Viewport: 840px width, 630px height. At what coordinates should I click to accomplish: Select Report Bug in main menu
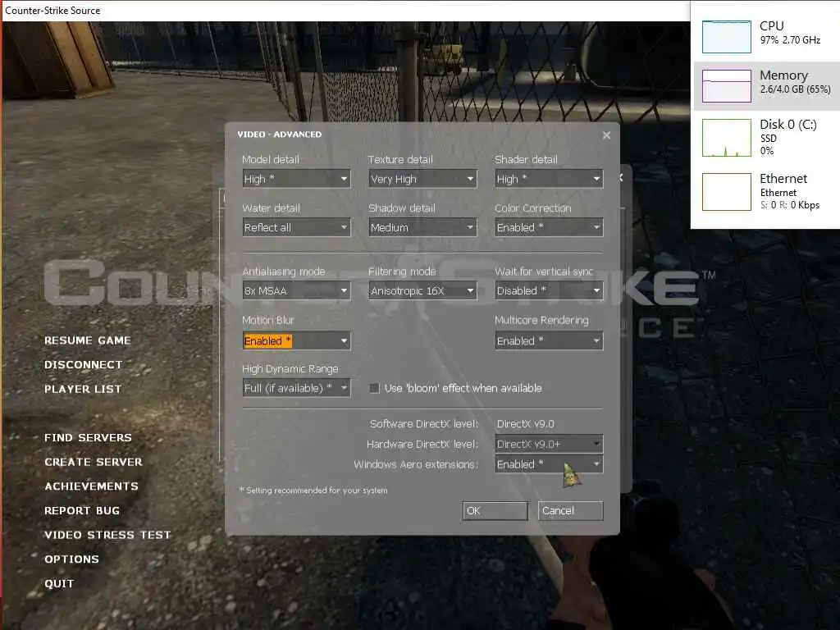point(81,510)
